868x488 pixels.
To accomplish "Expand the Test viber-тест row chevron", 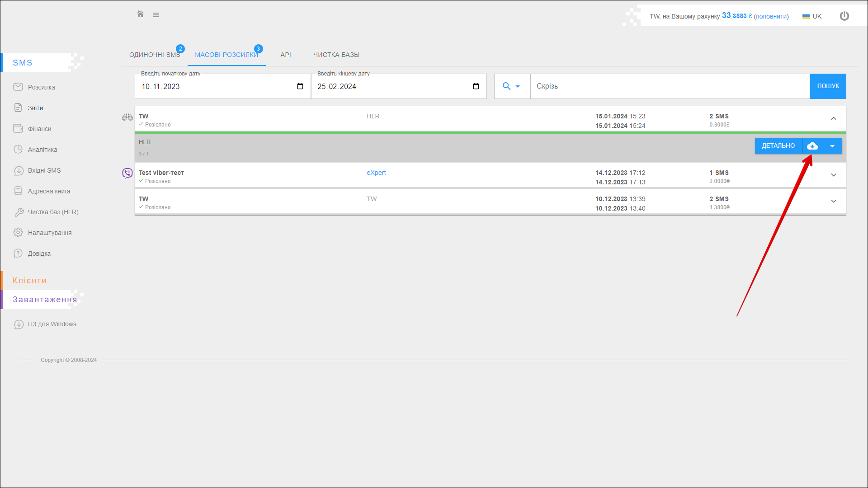I will click(834, 175).
